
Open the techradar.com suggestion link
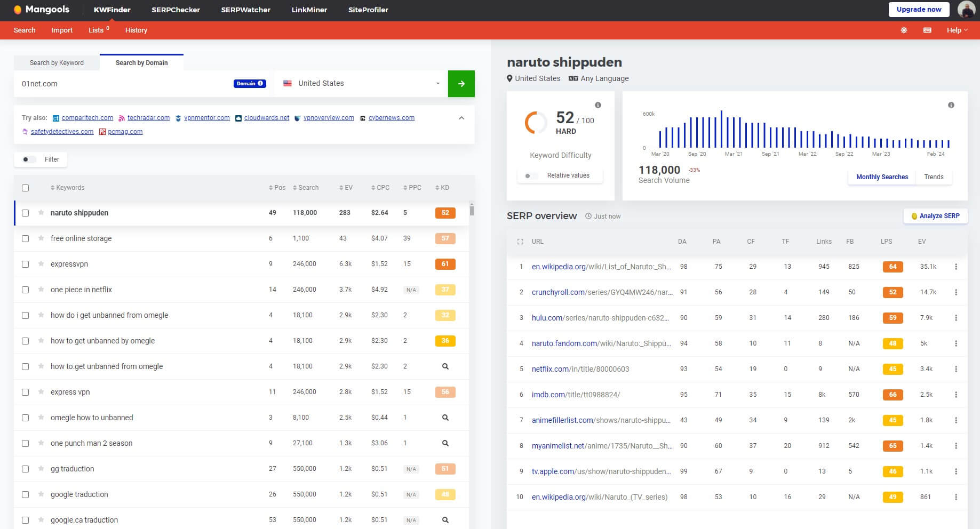point(148,118)
